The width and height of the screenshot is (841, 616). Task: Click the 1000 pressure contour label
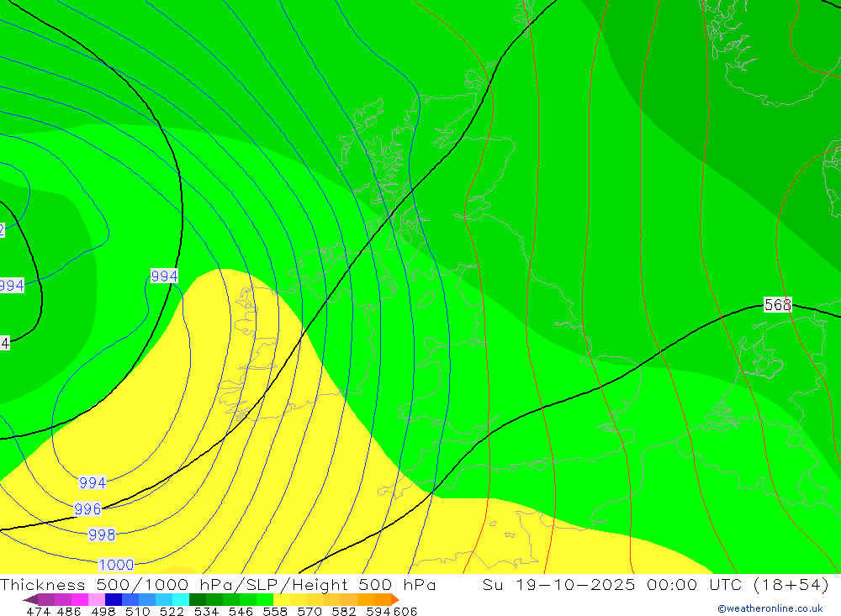point(116,565)
